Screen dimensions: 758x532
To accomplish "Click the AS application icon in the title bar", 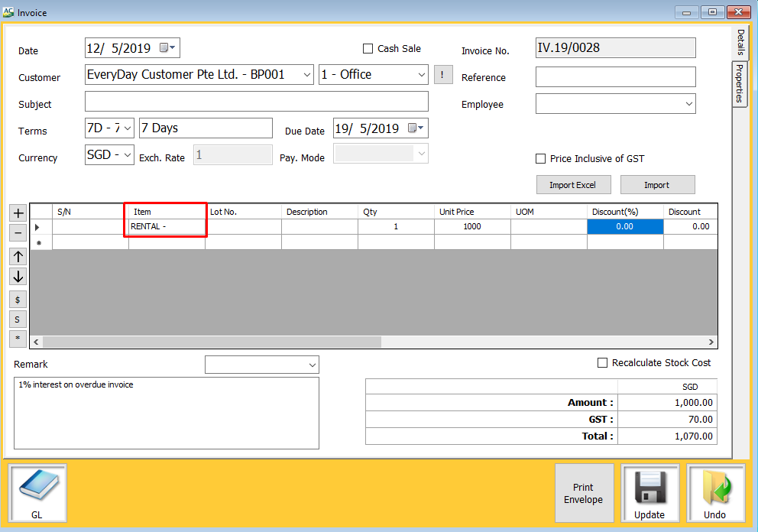I will coord(8,12).
